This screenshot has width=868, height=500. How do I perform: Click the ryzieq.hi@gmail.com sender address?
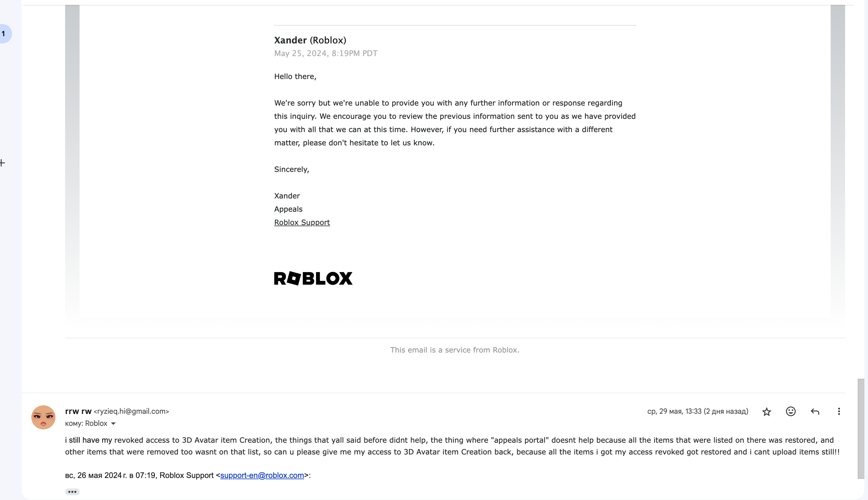131,411
